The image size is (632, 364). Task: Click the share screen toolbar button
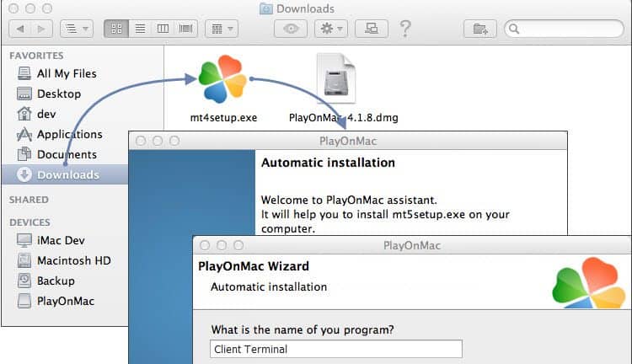372,29
